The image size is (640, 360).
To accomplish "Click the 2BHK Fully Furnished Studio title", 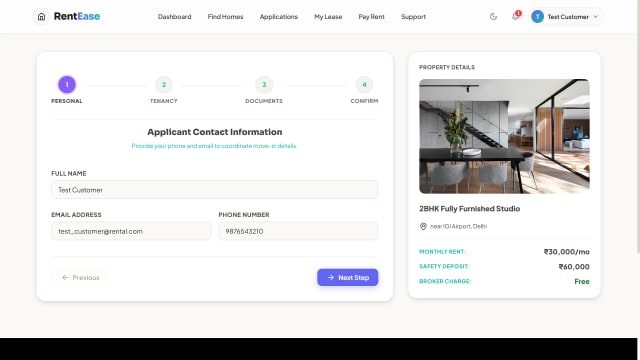I will point(469,209).
